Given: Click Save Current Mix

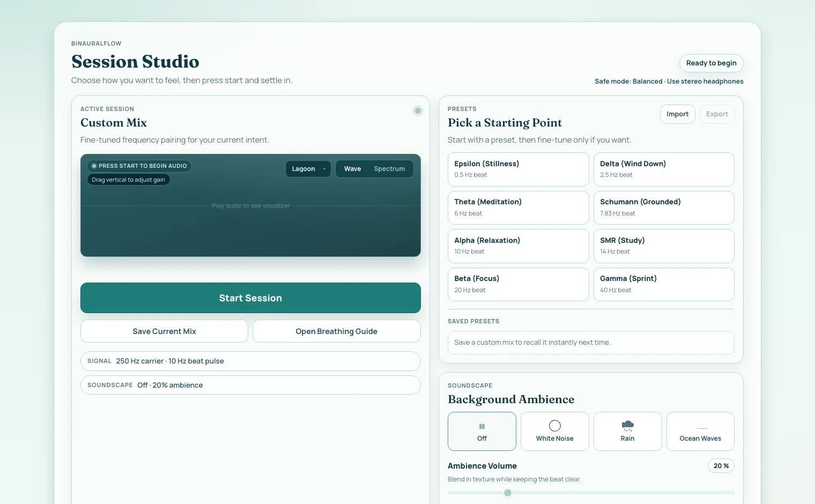Looking at the screenshot, I should 164,331.
